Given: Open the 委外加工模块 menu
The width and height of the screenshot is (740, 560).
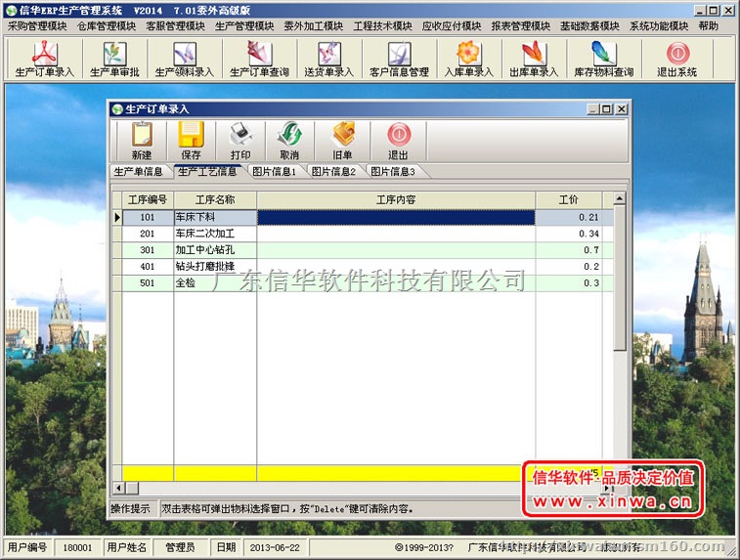Looking at the screenshot, I should [314, 26].
